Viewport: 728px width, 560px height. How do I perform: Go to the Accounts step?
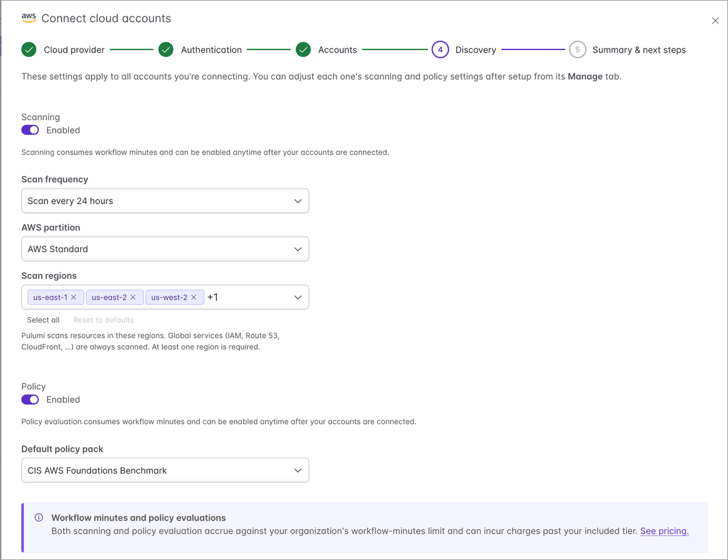point(338,49)
